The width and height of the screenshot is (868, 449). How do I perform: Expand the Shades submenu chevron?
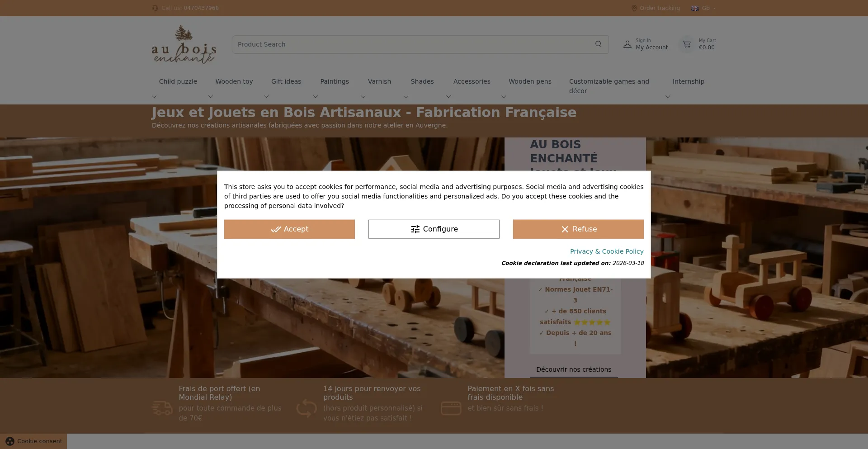point(406,97)
